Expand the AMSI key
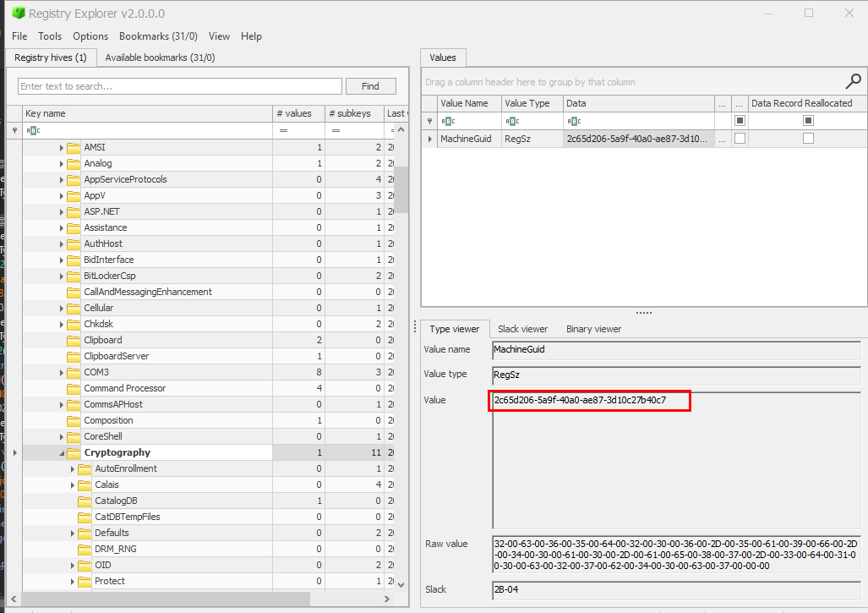Image resolution: width=868 pixels, height=613 pixels. tap(61, 148)
